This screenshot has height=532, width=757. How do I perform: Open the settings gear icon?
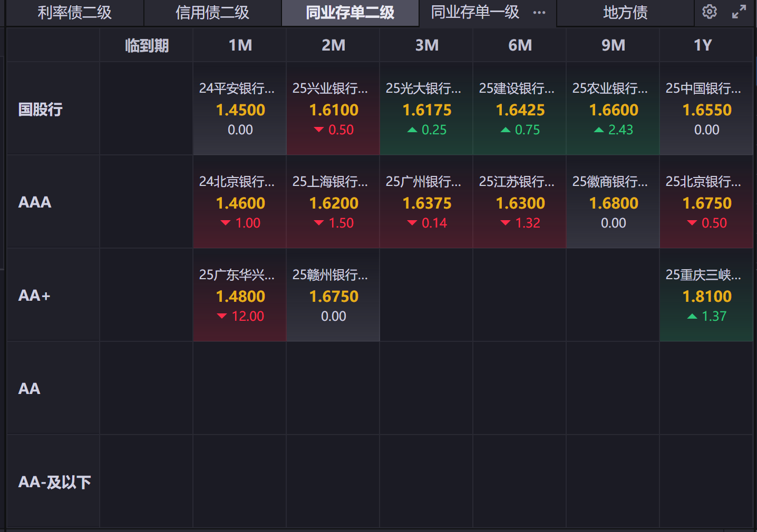(x=710, y=12)
